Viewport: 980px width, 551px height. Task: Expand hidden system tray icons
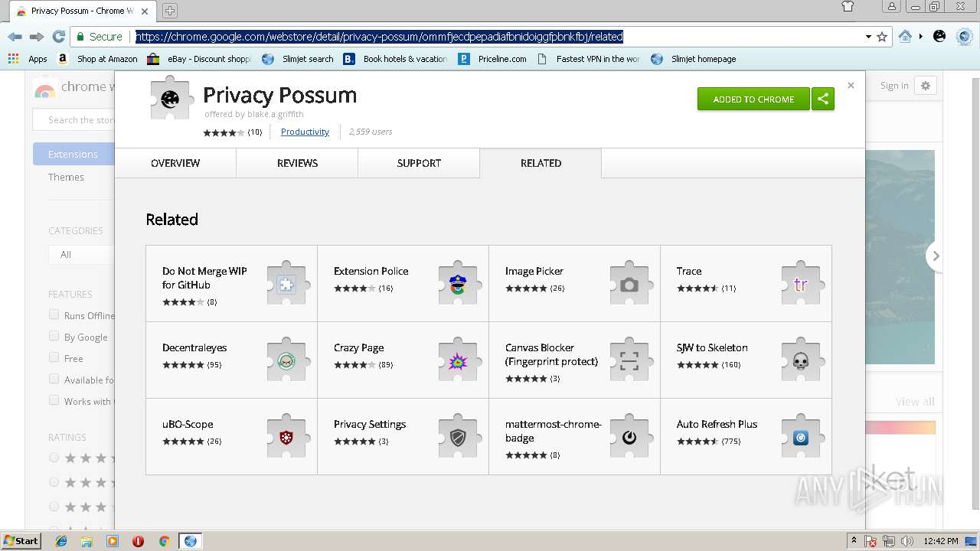point(854,540)
